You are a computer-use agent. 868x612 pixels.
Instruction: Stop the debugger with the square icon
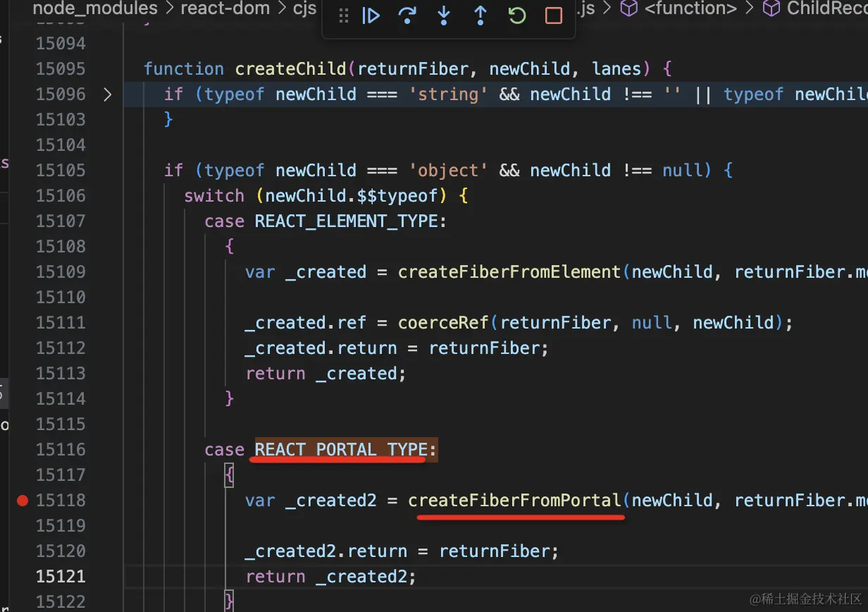[554, 16]
